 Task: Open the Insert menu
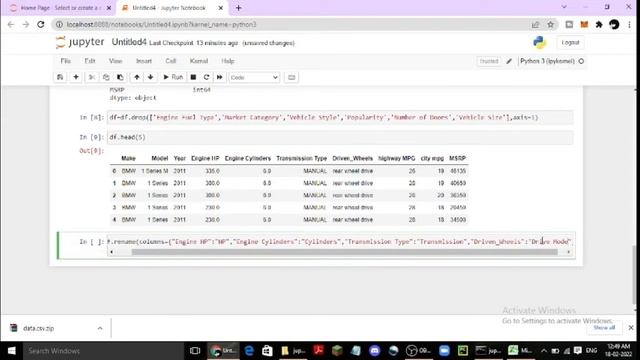[x=144, y=61]
